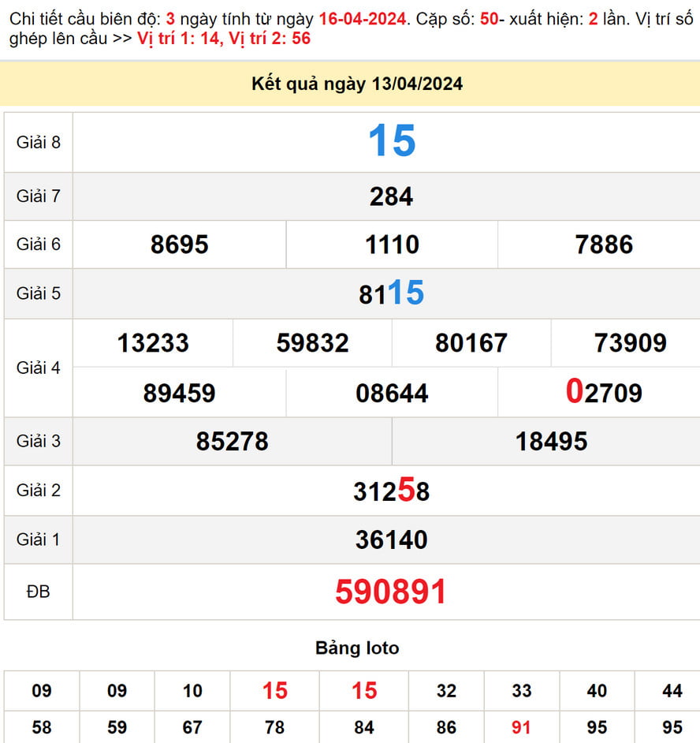Click the ĐB prize row label

pyautogui.click(x=37, y=590)
